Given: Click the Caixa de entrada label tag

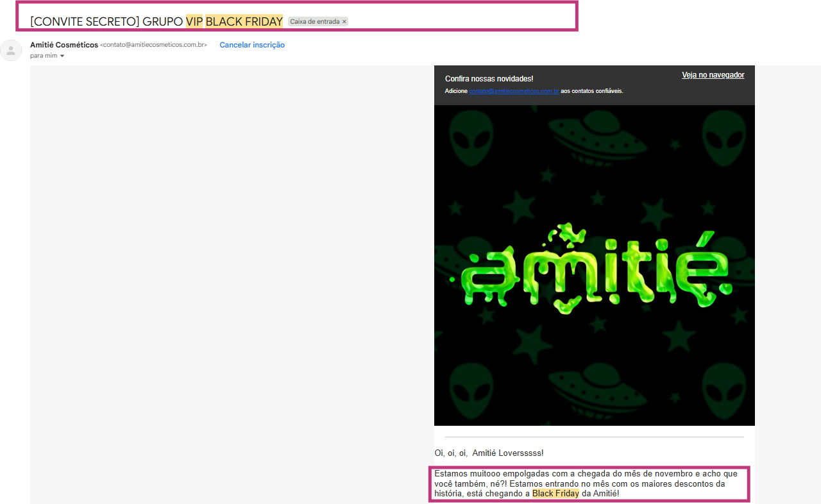Looking at the screenshot, I should tap(314, 22).
